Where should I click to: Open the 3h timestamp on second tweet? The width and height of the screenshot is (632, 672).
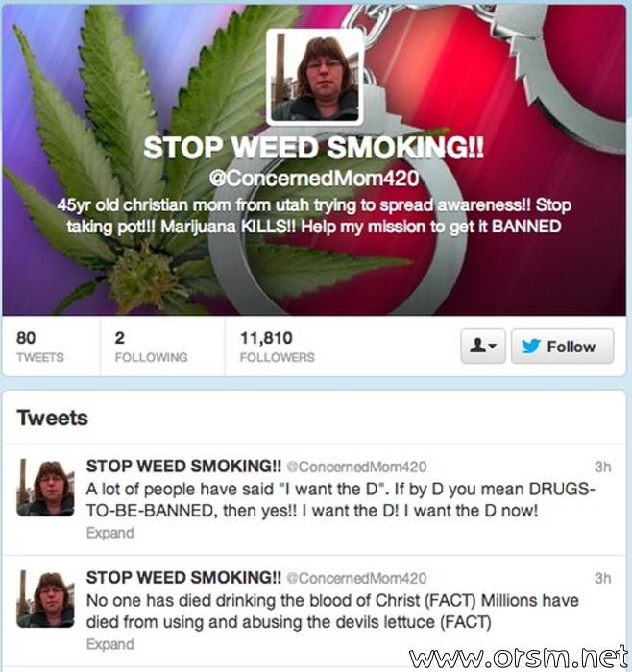(602, 578)
